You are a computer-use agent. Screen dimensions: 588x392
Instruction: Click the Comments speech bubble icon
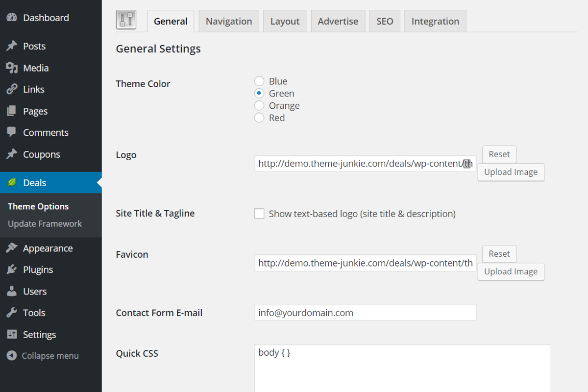click(x=12, y=132)
